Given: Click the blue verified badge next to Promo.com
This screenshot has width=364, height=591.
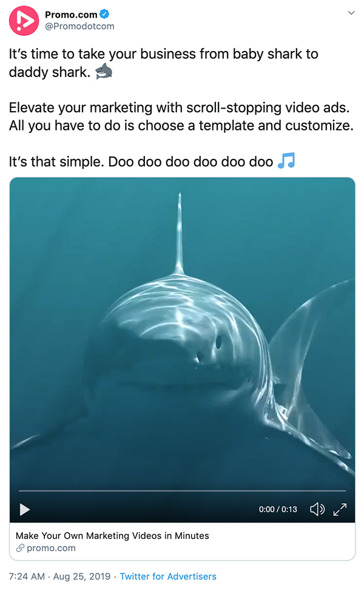Looking at the screenshot, I should pos(104,14).
